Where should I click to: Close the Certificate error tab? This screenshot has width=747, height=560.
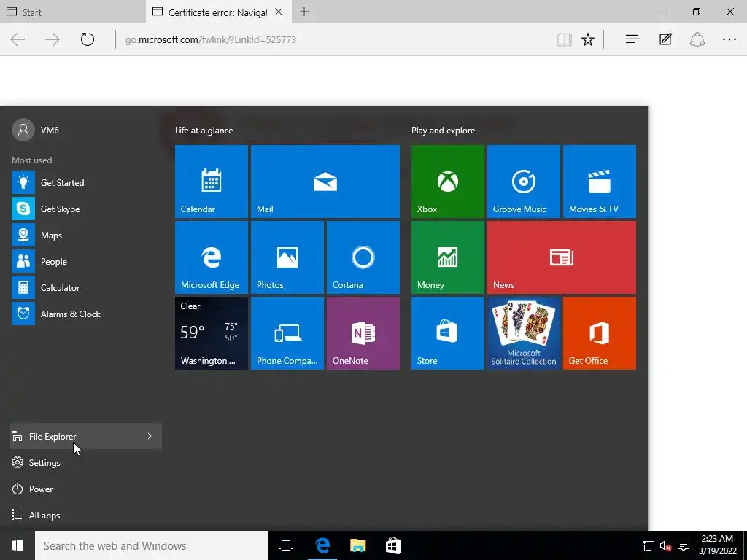pyautogui.click(x=279, y=12)
